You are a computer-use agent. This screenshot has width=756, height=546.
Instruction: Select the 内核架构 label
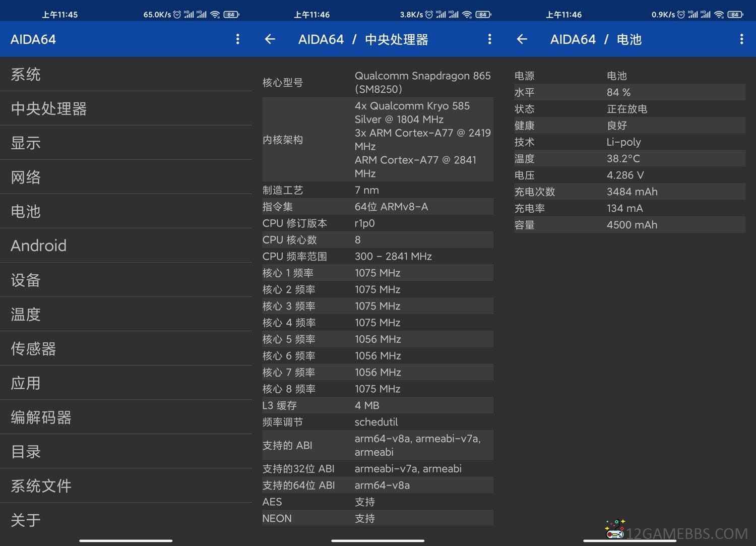(x=283, y=140)
